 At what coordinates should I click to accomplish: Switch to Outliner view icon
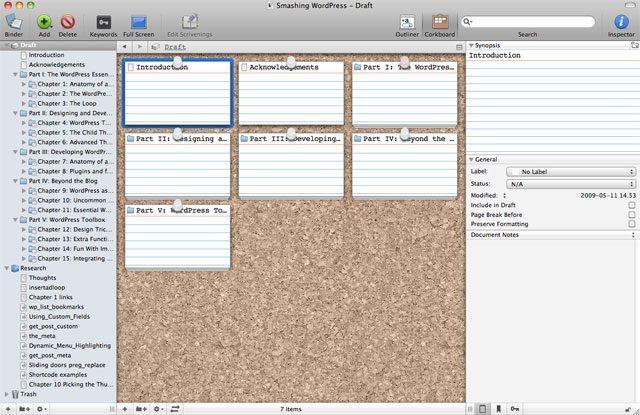407,22
